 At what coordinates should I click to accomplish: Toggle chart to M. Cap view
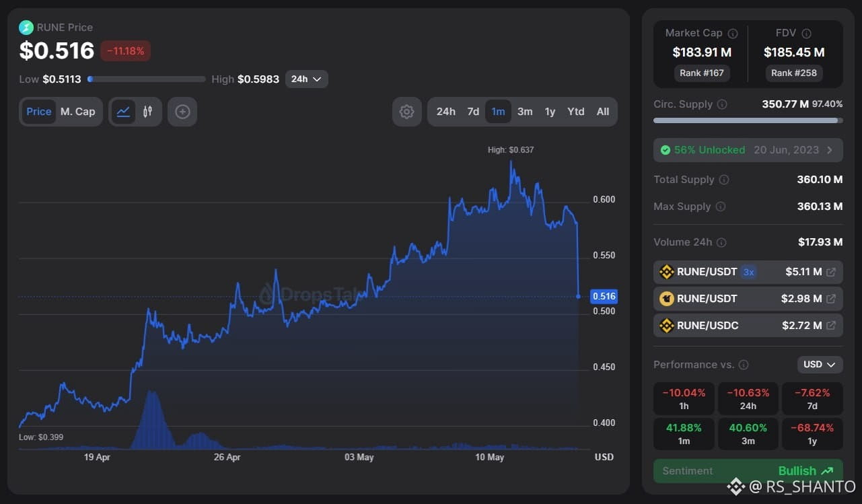click(78, 112)
